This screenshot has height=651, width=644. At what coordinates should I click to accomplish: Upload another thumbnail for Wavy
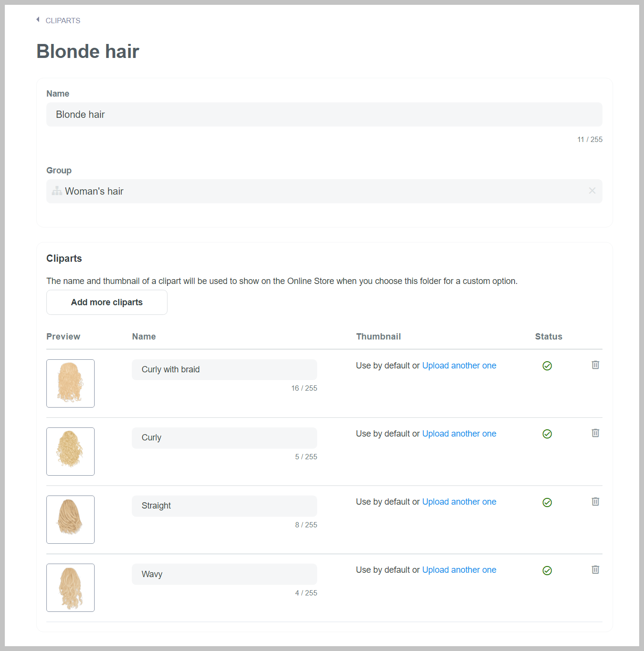(459, 570)
